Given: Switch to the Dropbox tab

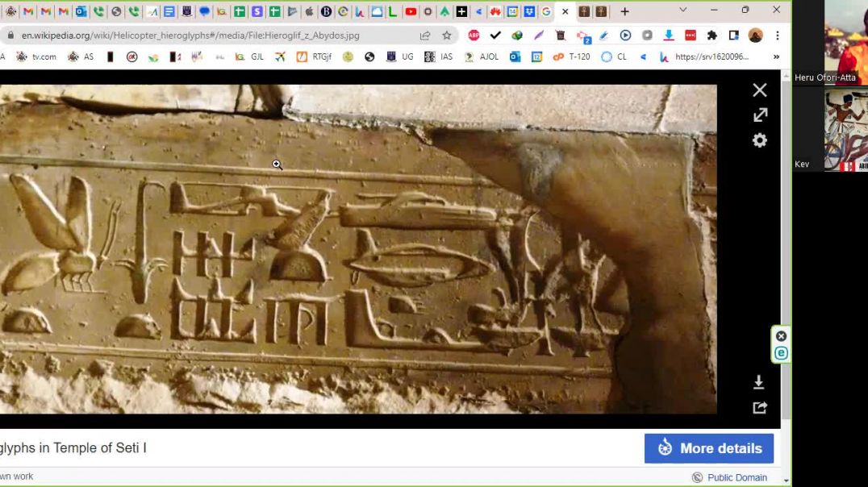Looking at the screenshot, I should 530,11.
